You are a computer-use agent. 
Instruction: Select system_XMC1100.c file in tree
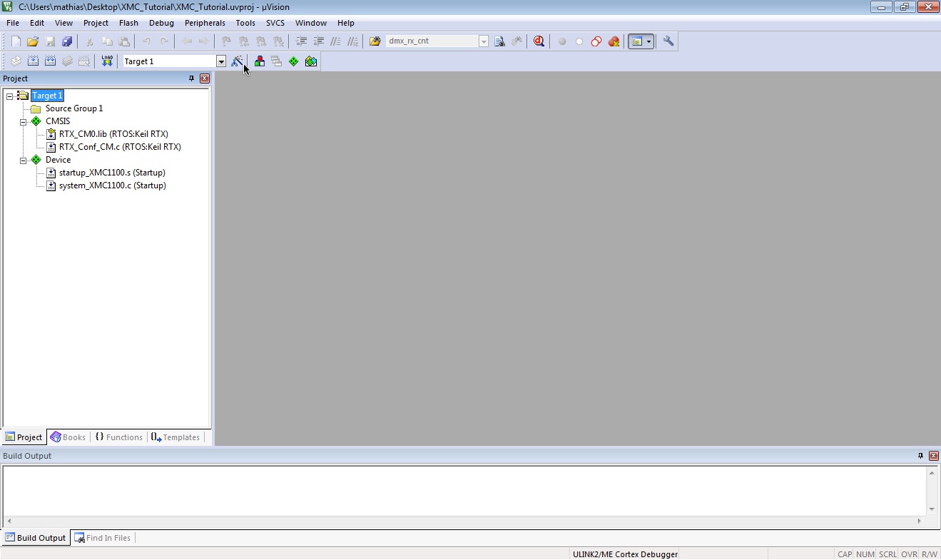point(113,185)
